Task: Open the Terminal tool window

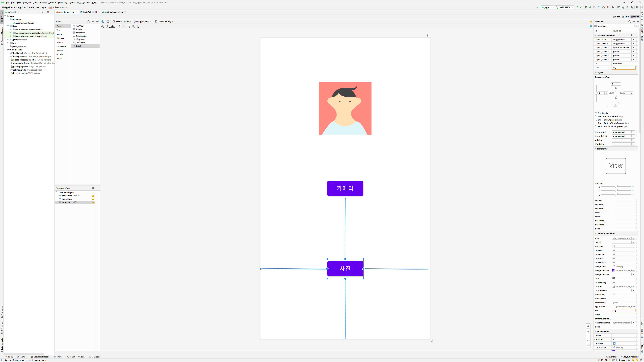Action: coord(22,357)
